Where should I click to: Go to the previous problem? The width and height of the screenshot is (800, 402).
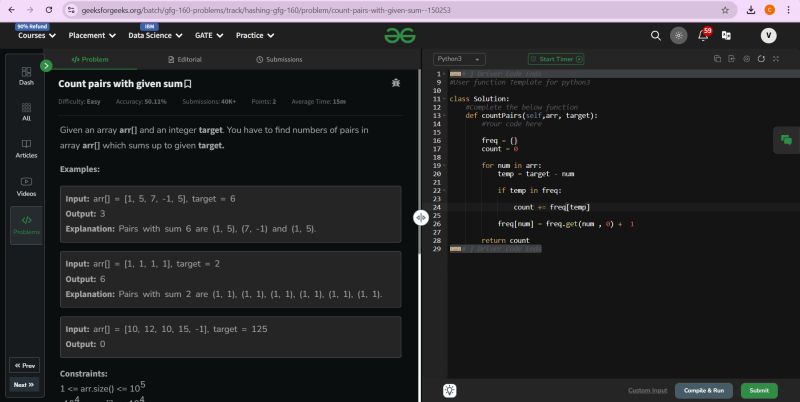click(24, 365)
